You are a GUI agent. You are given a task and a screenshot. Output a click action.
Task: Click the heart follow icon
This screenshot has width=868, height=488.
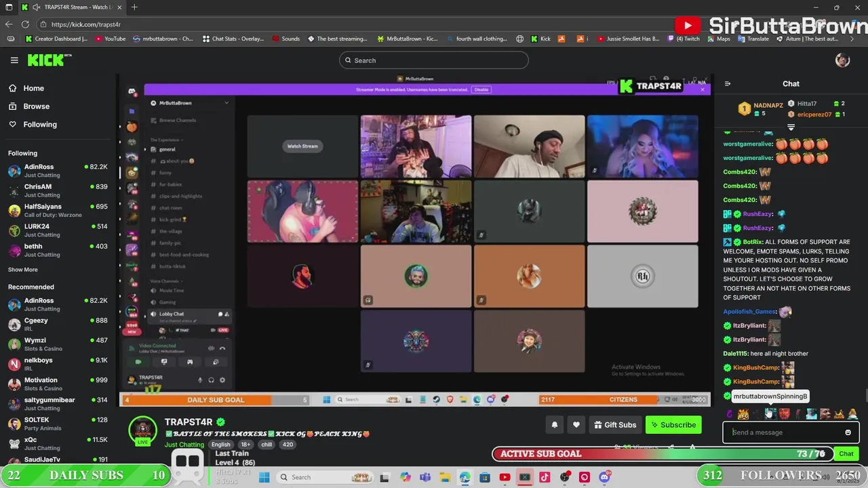[x=576, y=425]
